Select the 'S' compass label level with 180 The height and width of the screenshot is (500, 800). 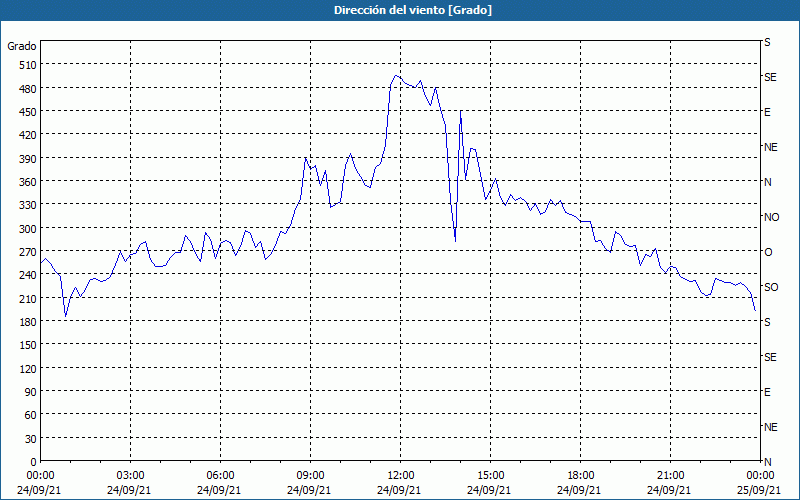pos(767,322)
